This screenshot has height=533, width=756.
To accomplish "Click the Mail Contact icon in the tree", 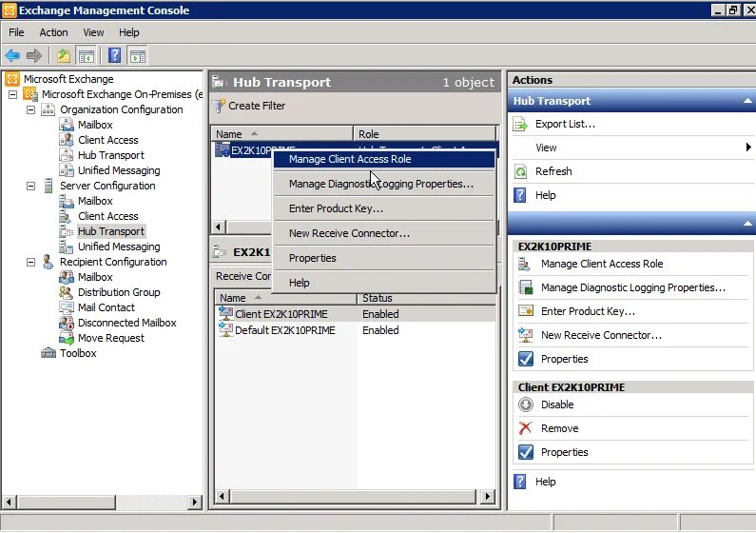I will point(66,307).
